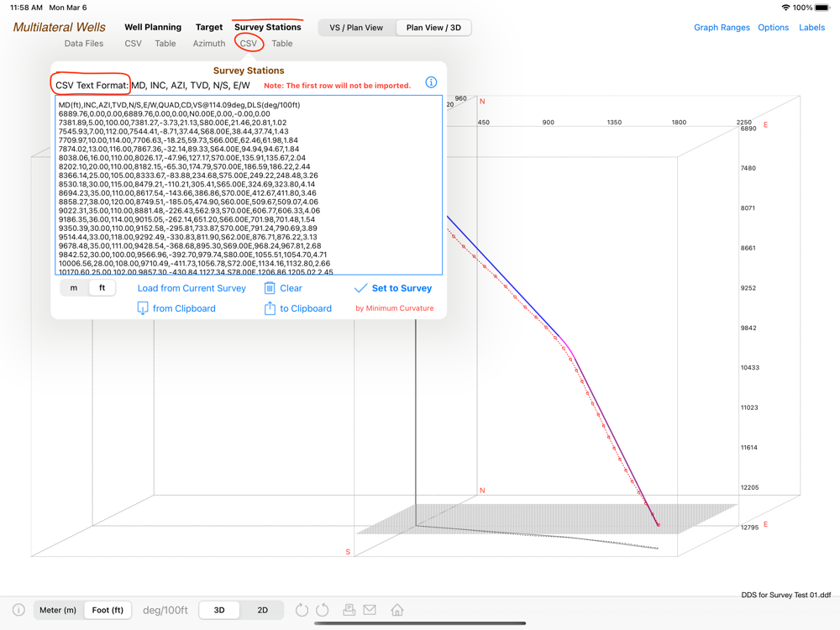This screenshot has width=840, height=630.
Task: Tap the home icon to reset view
Action: click(x=397, y=610)
